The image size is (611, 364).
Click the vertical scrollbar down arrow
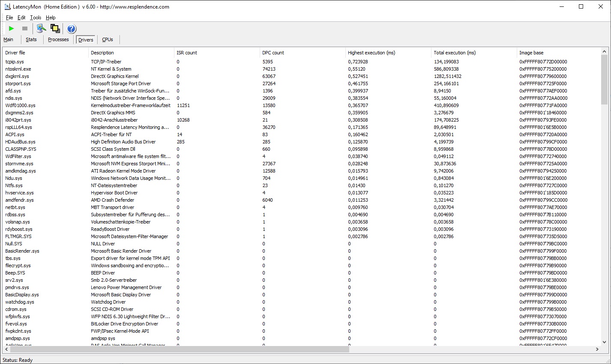604,342
